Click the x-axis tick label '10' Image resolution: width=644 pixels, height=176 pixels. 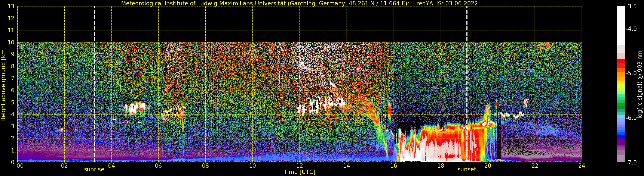coord(252,166)
